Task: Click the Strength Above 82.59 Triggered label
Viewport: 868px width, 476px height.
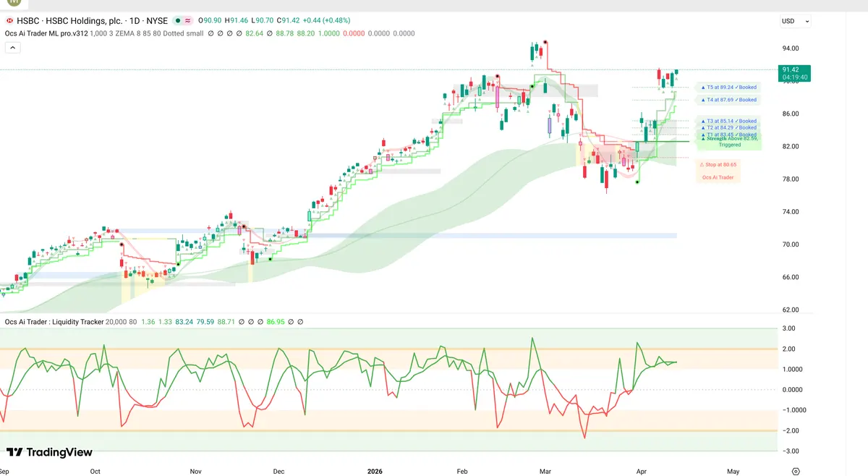Action: (x=729, y=140)
